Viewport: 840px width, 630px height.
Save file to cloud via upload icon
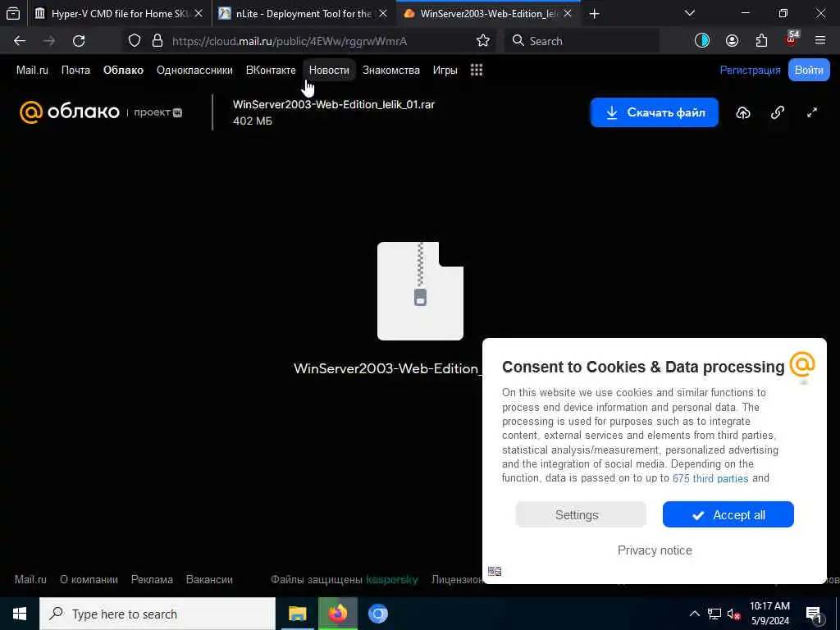click(x=743, y=112)
